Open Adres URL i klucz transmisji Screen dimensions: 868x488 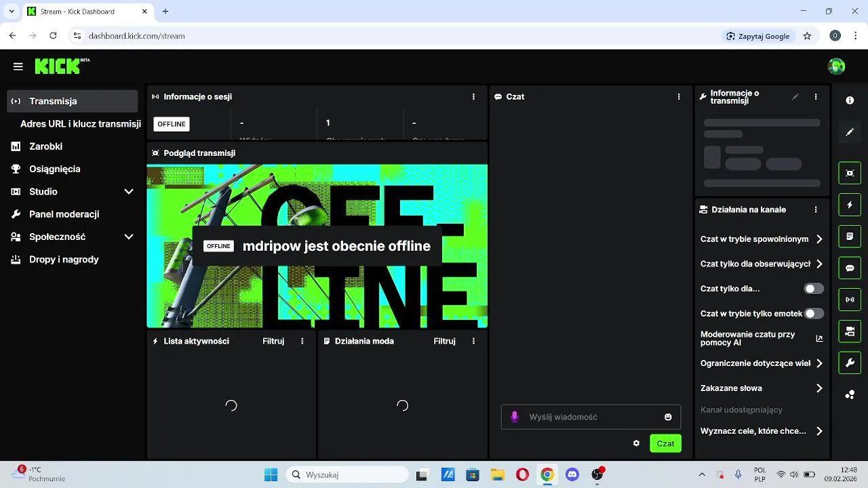click(81, 124)
